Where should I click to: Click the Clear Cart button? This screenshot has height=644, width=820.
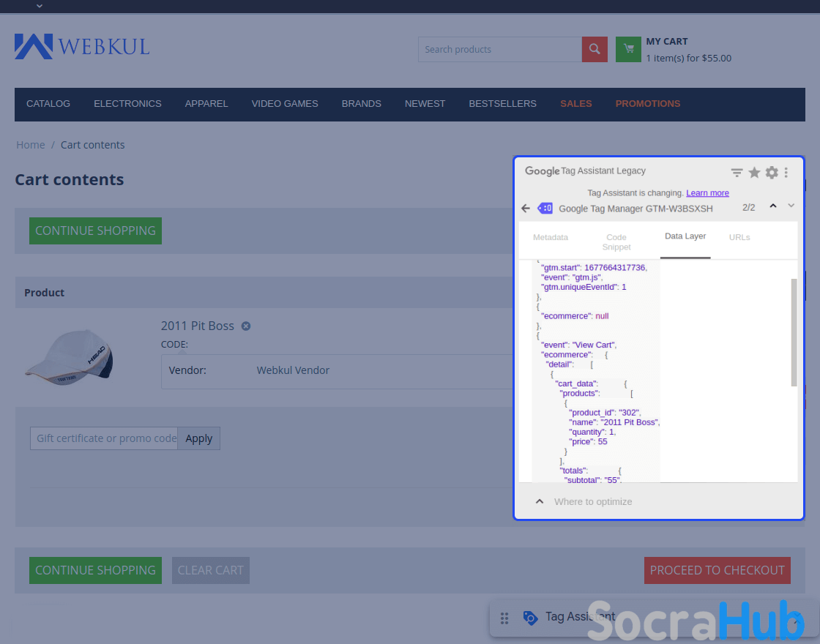click(x=211, y=570)
